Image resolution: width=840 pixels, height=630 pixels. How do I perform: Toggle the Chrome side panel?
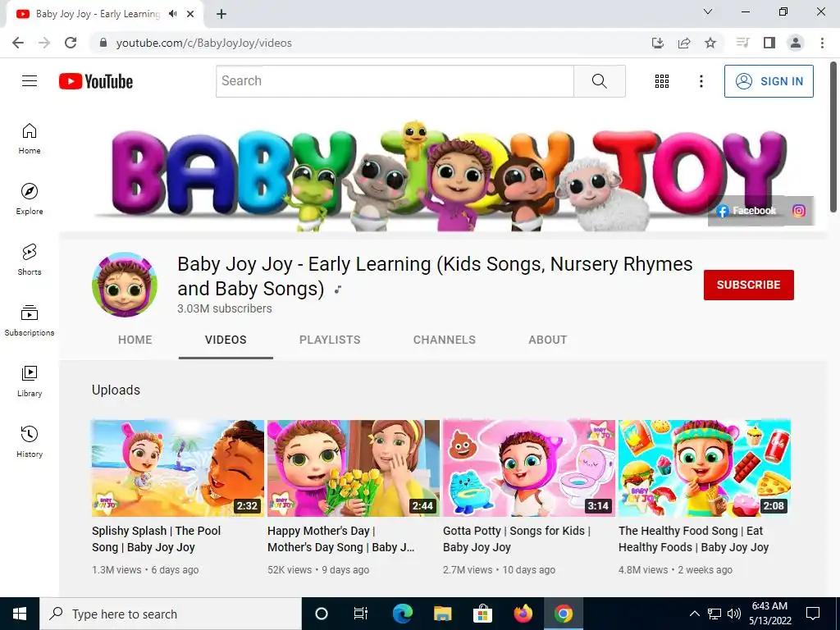(x=769, y=43)
